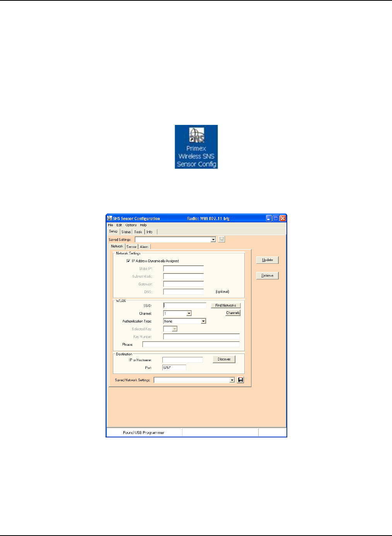Click the Found USB Programmer status text
Image resolution: width=392 pixels, height=536 pixels.
tap(144, 433)
